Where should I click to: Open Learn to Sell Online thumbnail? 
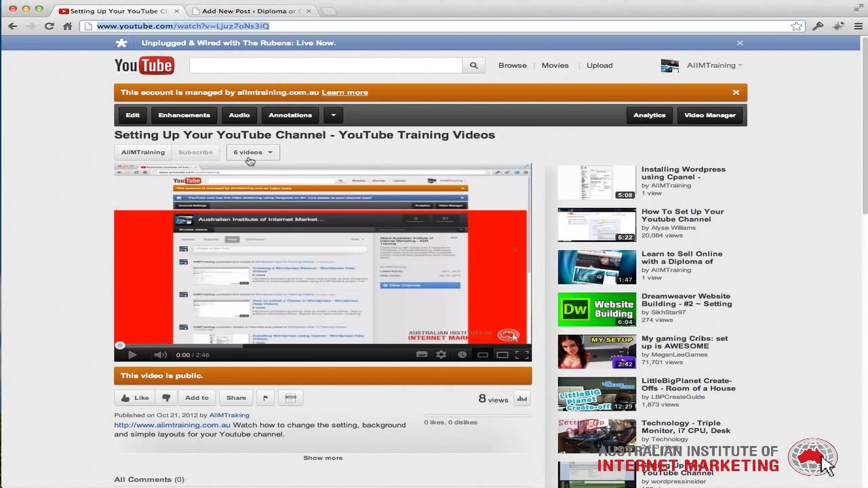click(597, 267)
